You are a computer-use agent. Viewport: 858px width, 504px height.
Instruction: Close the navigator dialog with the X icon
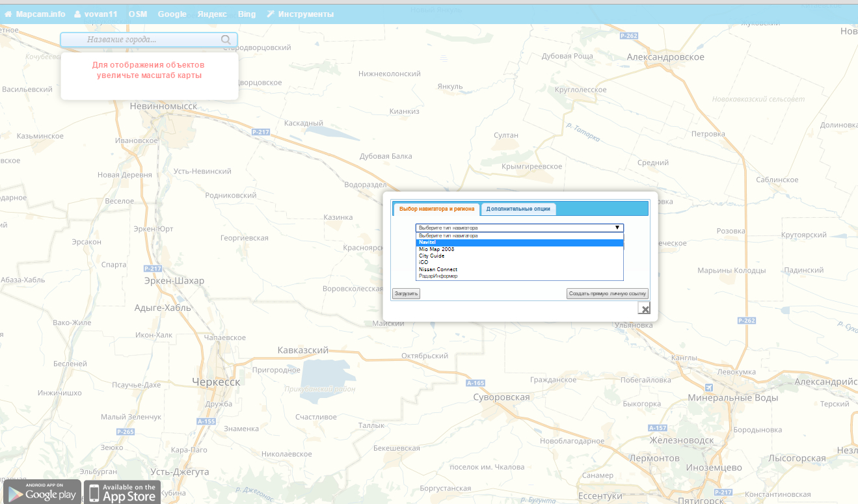644,308
